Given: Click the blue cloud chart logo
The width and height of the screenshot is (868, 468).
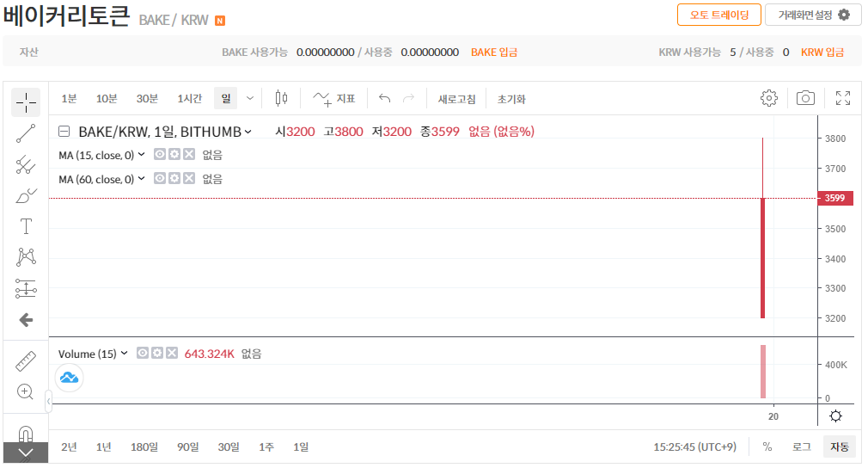Looking at the screenshot, I should pos(70,379).
